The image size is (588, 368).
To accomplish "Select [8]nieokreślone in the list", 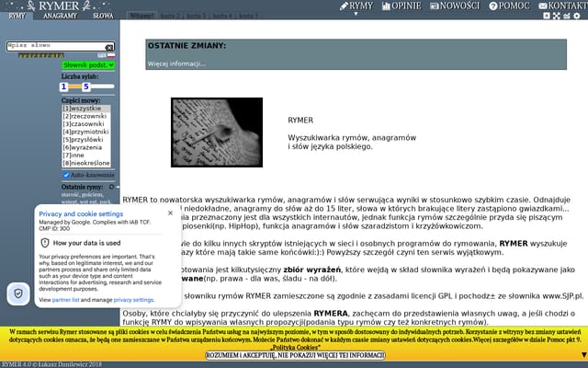I will (86, 163).
